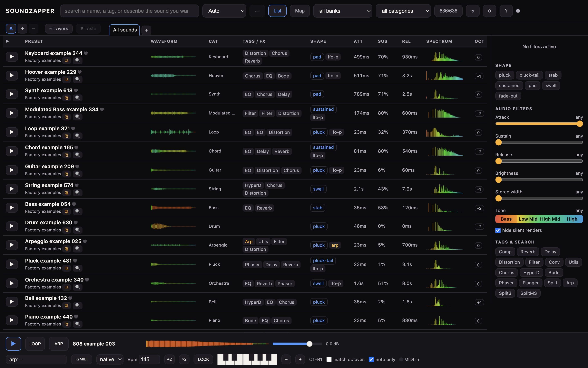The height and width of the screenshot is (368, 588).
Task: Open settings via the gear icon
Action: [489, 11]
